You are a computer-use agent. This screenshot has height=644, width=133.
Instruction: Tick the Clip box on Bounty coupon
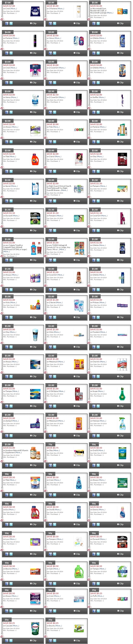(75, 641)
